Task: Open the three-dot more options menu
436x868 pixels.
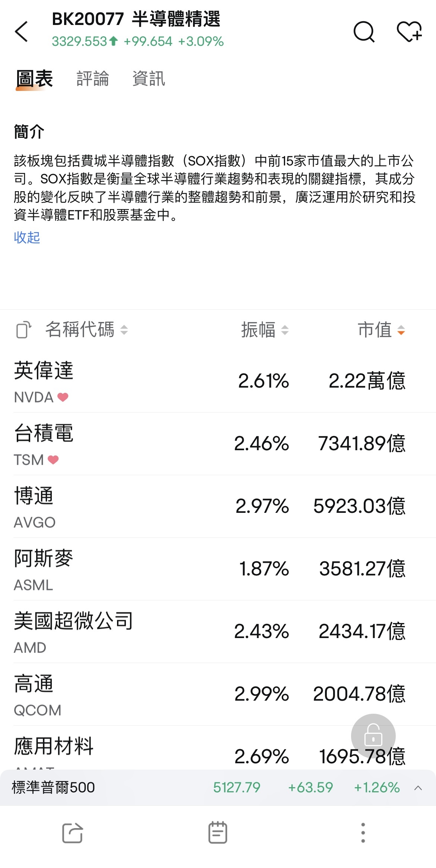Action: [x=363, y=832]
